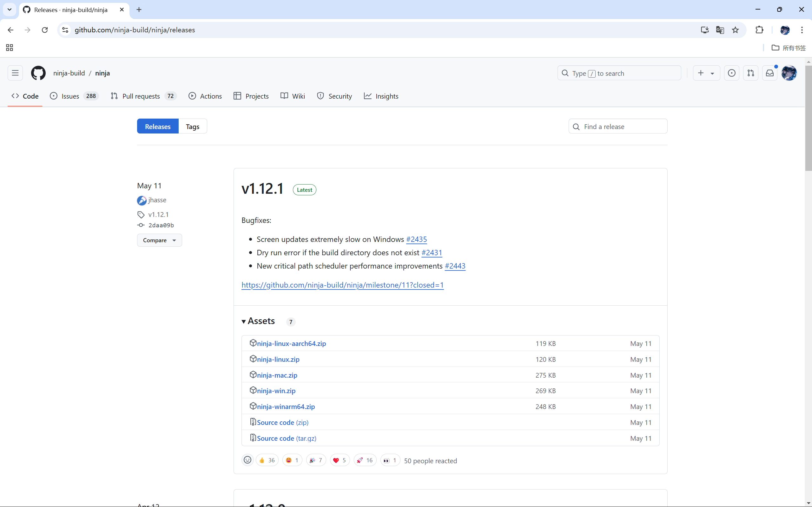Viewport: 812px width, 507px height.
Task: Download Source code (tar.gz)
Action: 287,438
